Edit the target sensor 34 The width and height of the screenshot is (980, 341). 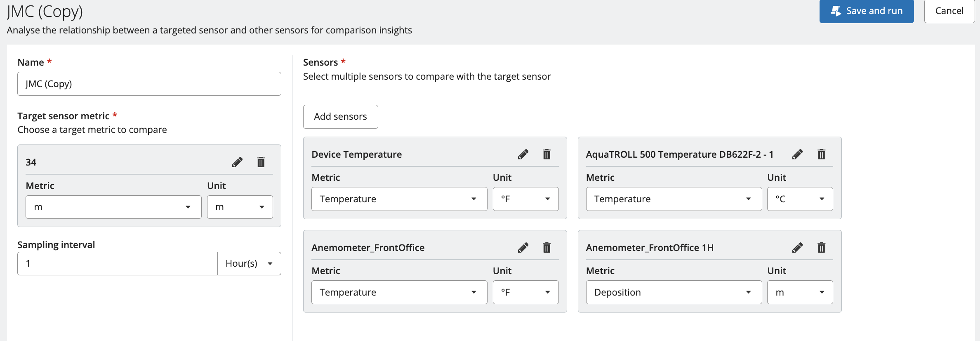click(237, 162)
